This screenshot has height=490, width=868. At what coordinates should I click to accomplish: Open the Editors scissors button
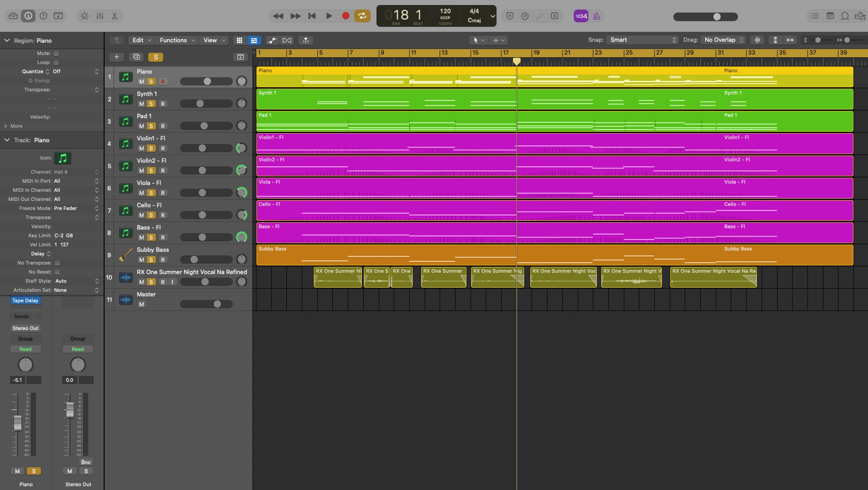115,16
